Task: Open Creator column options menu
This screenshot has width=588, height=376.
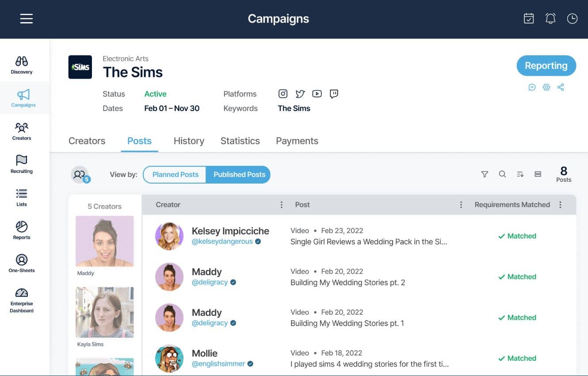Action: point(282,205)
